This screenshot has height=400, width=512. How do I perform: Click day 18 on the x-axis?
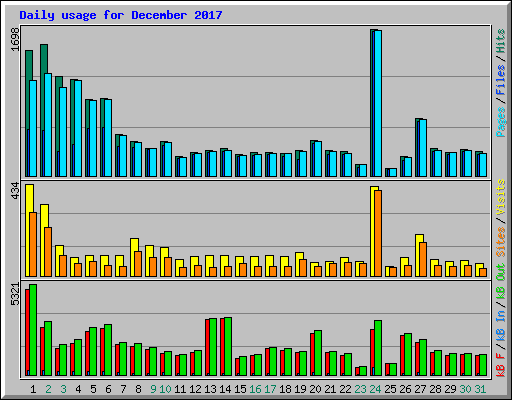[285, 389]
